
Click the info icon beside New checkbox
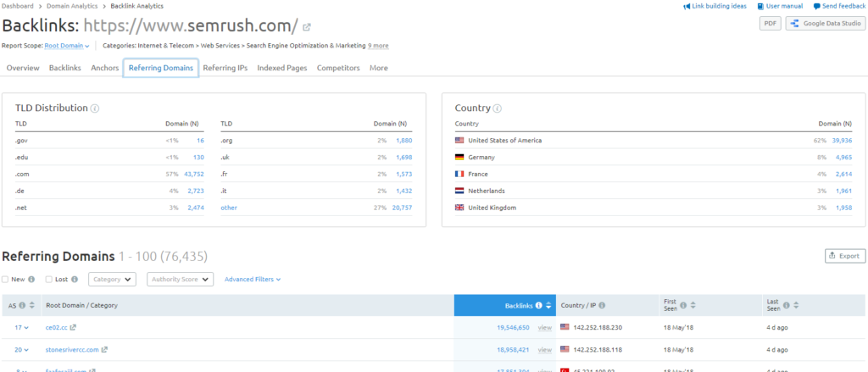click(31, 280)
